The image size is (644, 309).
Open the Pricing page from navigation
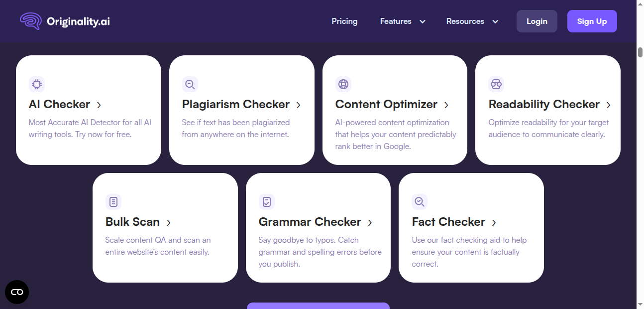coord(344,21)
